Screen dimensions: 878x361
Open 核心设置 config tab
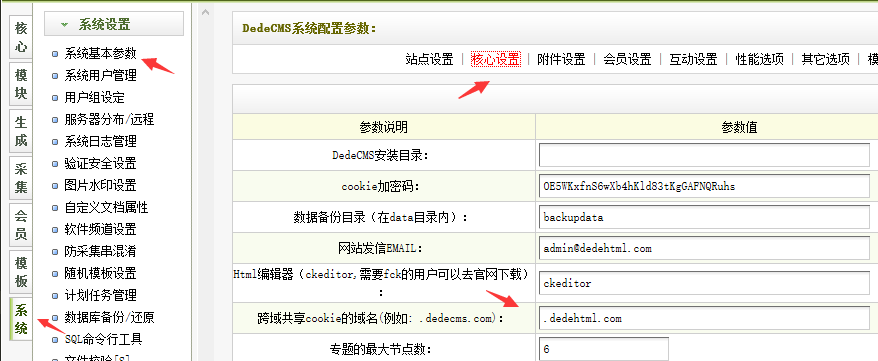(496, 59)
